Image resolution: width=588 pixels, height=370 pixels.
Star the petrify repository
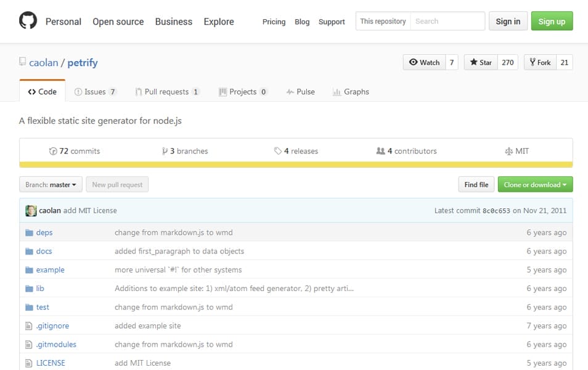tap(481, 62)
